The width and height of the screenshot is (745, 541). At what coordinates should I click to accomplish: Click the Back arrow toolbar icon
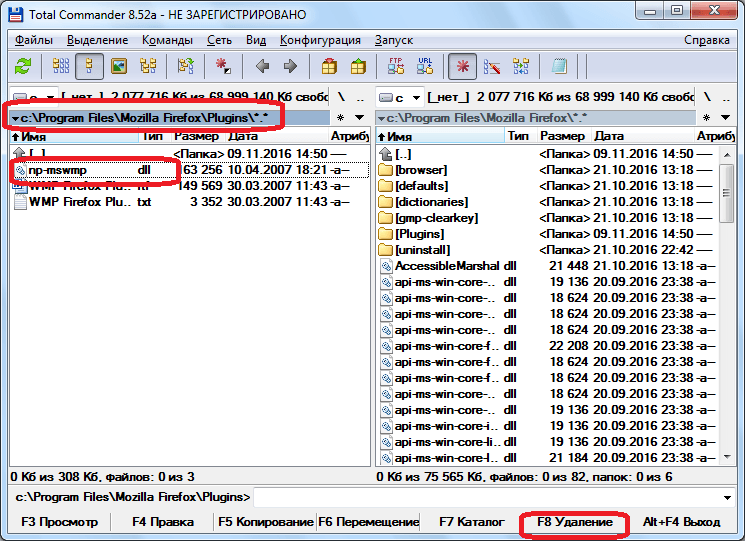(263, 67)
